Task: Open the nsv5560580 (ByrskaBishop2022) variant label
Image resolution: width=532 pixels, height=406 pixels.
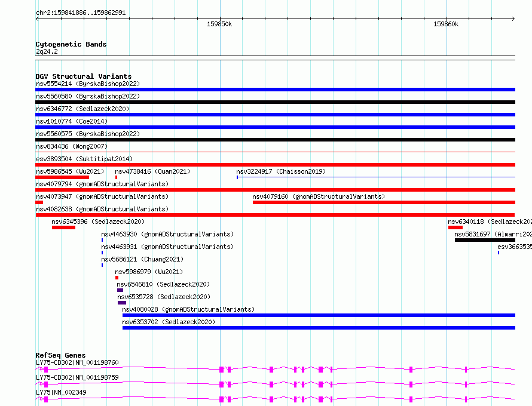Action: [87, 96]
